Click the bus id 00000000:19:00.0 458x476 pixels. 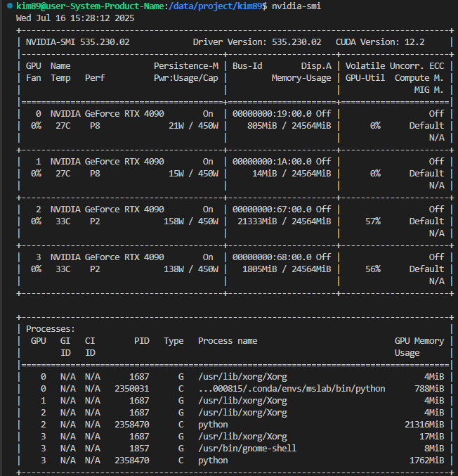(x=272, y=113)
